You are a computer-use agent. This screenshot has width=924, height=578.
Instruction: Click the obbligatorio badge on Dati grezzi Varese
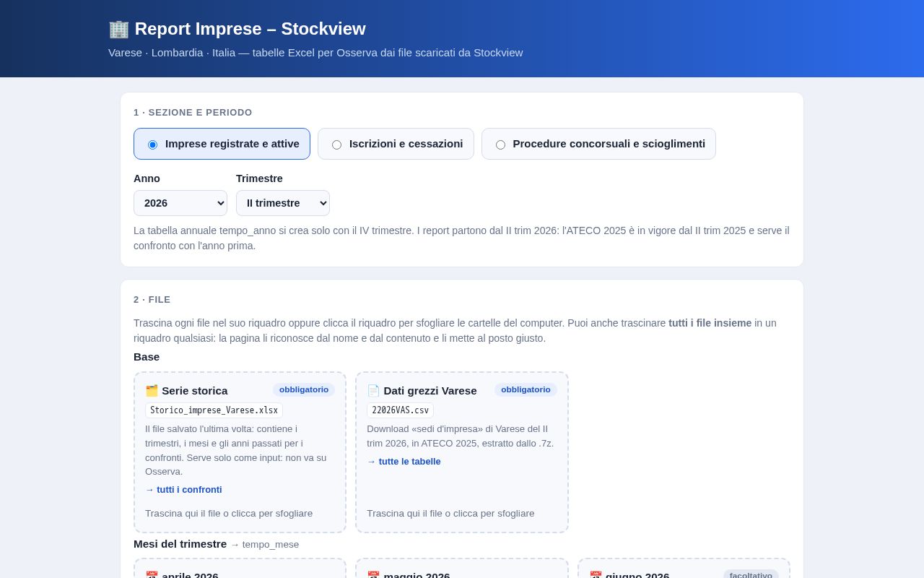click(x=526, y=389)
